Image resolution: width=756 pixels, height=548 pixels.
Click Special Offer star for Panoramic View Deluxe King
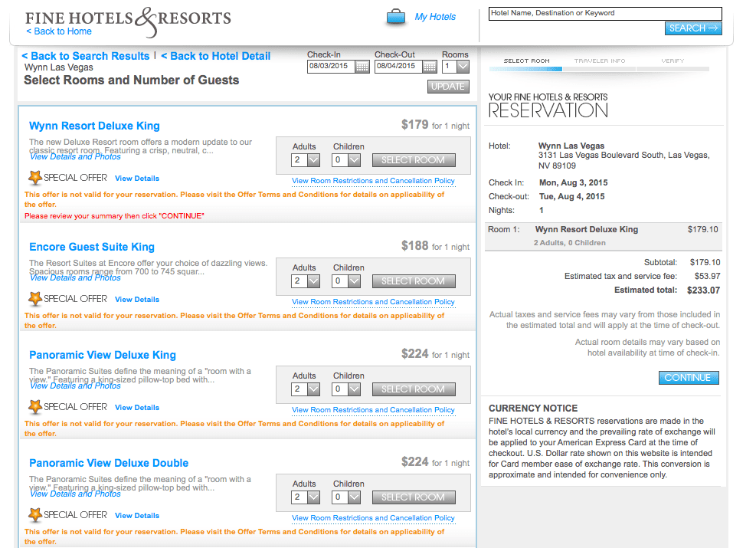35,407
